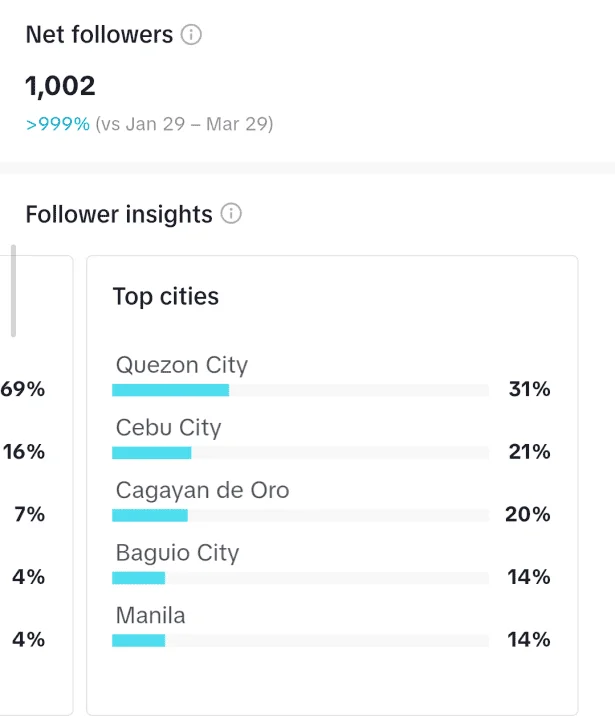This screenshot has height=720, width=615.
Task: Click the Quezon City progress bar
Action: click(300, 390)
